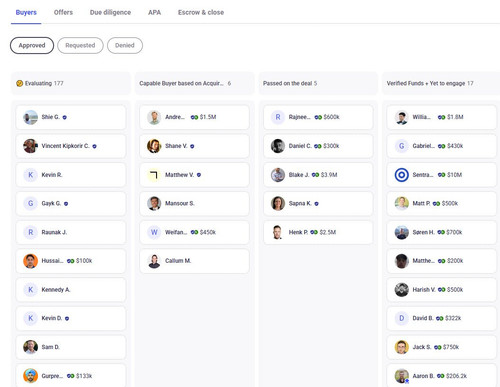500x387 pixels.
Task: Click verified badge beside Vincent Kipkorir C.
Action: pos(94,146)
